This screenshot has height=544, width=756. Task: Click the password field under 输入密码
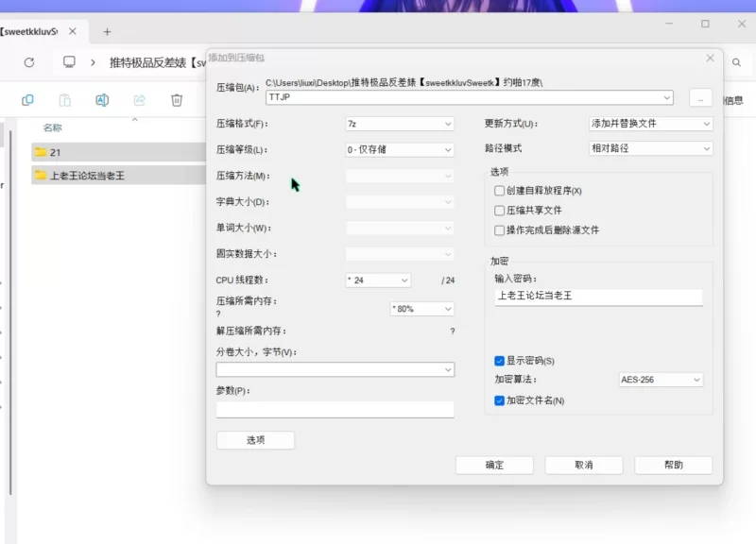point(598,297)
